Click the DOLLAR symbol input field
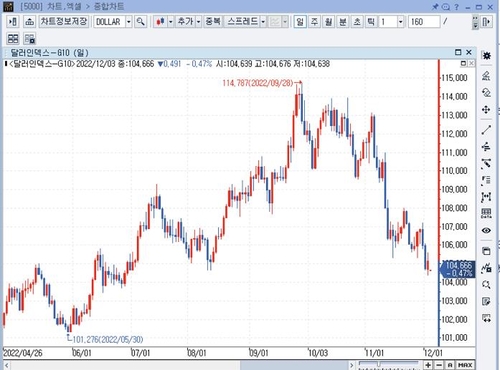This screenshot has height=370, width=500. [109, 22]
